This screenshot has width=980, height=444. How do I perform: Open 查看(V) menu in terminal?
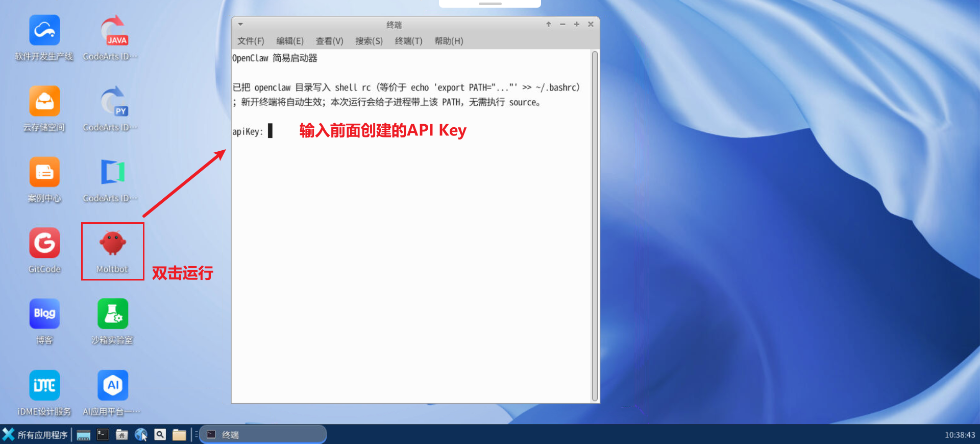click(x=329, y=41)
